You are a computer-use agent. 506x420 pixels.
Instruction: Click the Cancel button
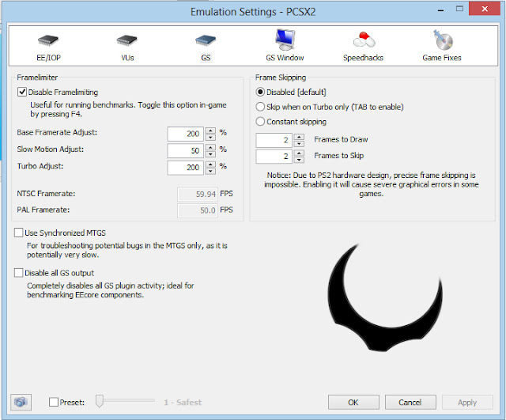(x=410, y=403)
